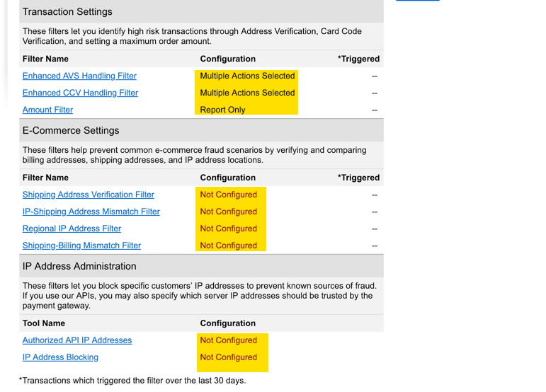
Task: Click the Report Only configuration text
Action: pyautogui.click(x=222, y=110)
